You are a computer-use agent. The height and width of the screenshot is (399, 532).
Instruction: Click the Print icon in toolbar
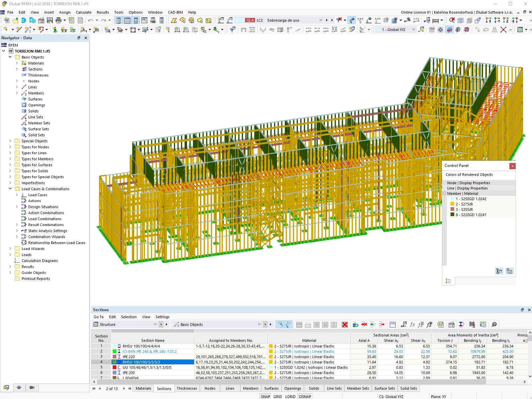[59, 20]
